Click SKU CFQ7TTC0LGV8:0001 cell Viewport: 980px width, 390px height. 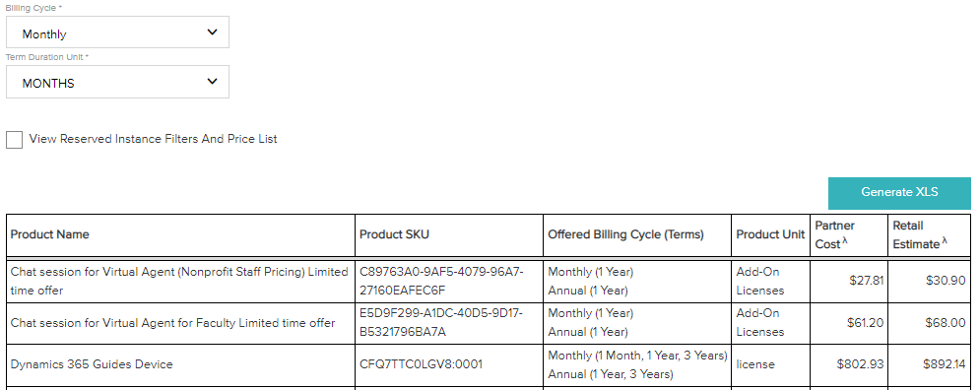click(x=421, y=365)
